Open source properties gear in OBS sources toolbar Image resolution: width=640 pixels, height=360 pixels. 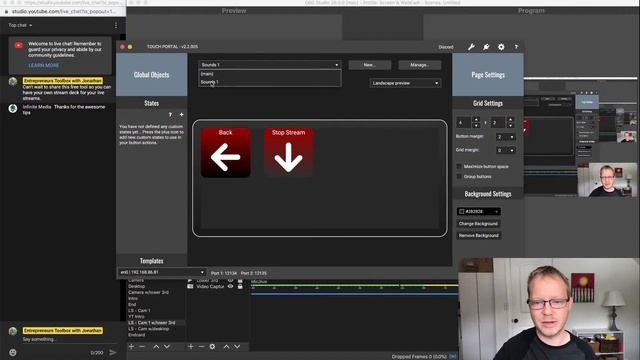click(x=212, y=347)
